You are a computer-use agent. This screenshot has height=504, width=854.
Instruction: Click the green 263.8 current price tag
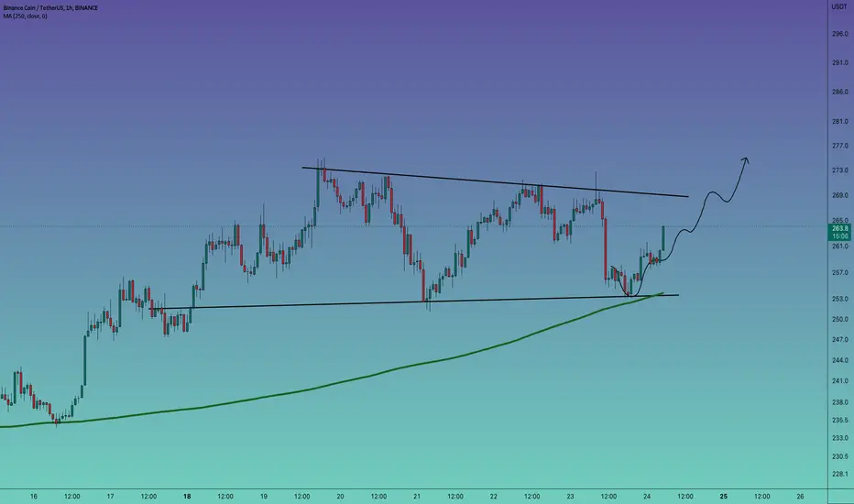click(840, 232)
